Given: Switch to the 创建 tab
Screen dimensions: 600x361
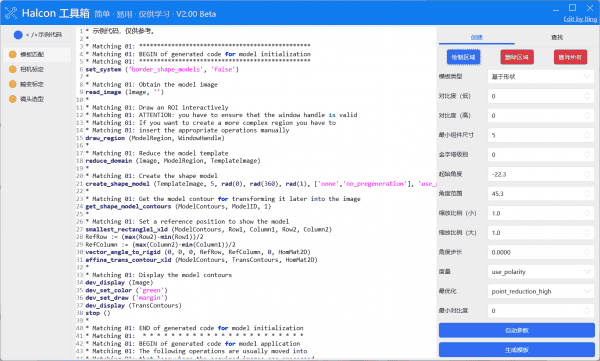Looking at the screenshot, I should [476, 37].
